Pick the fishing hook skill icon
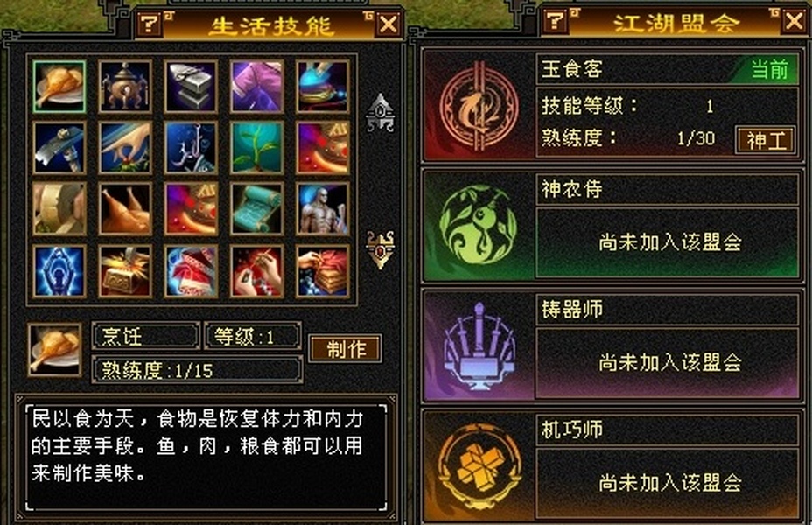 [191, 148]
